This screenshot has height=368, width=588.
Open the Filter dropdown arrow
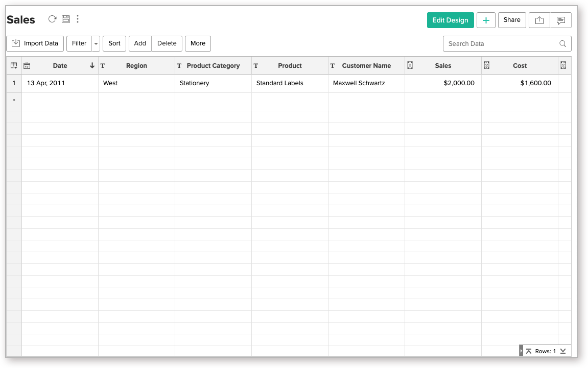point(96,43)
